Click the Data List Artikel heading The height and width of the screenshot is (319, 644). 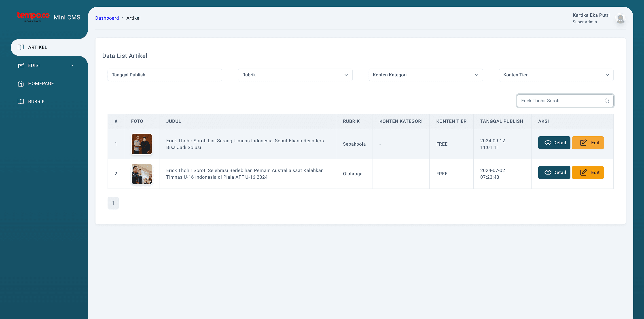click(125, 56)
